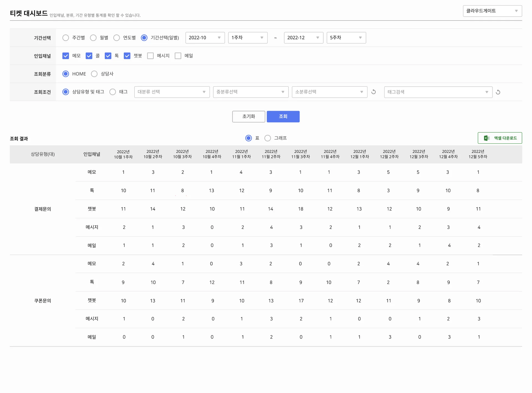Switch results to 그래프 view
The height and width of the screenshot is (393, 532).
tap(268, 138)
